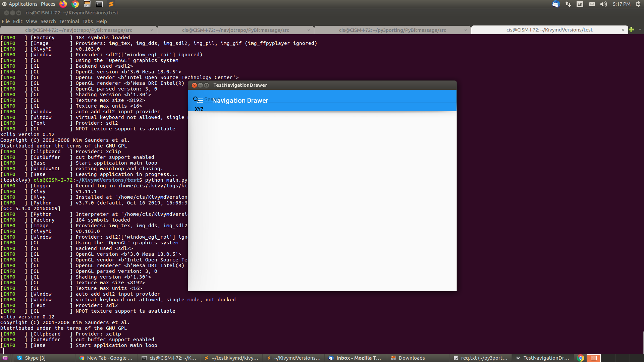The height and width of the screenshot is (362, 644).
Task: Launch Firefox from the top panel
Action: (x=63, y=4)
